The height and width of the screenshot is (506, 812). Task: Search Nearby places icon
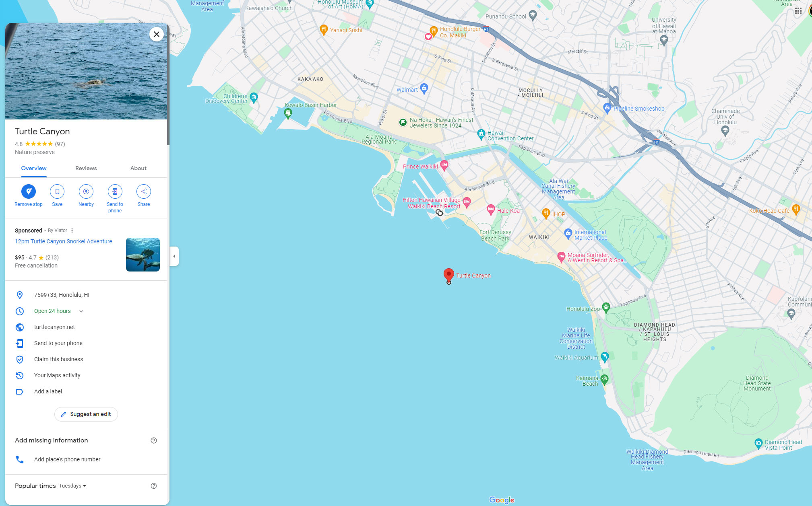pyautogui.click(x=86, y=191)
